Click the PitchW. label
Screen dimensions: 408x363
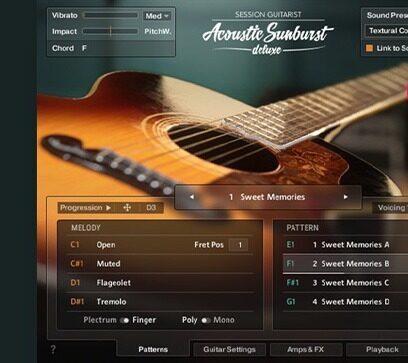pyautogui.click(x=158, y=32)
